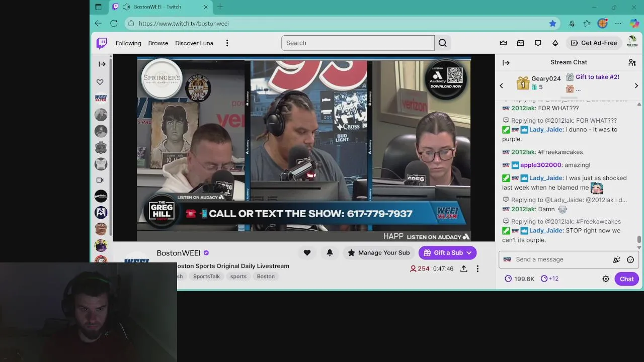644x362 pixels.
Task: Close the BostonWEEI - Twitch tab
Action: point(206,7)
